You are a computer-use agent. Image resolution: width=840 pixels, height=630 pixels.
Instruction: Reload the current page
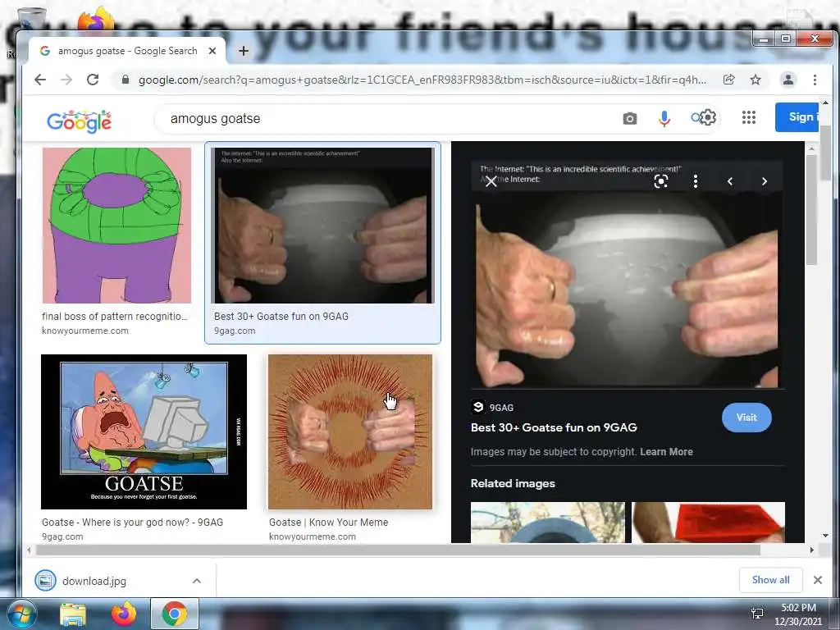point(93,80)
